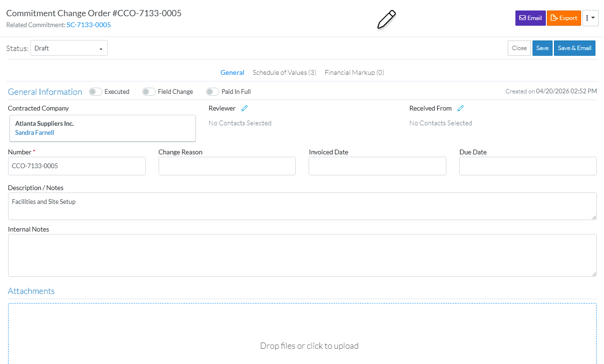Click the Close button

click(519, 48)
